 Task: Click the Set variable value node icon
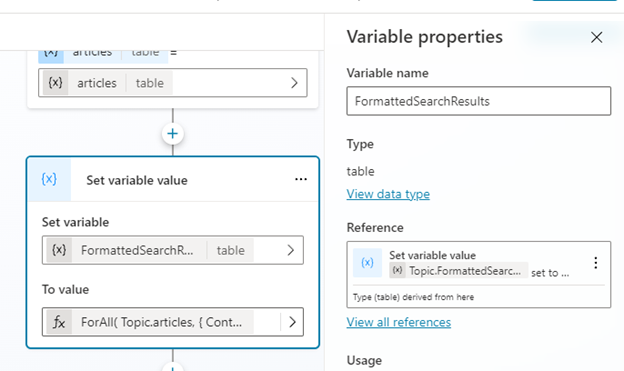[x=49, y=180]
